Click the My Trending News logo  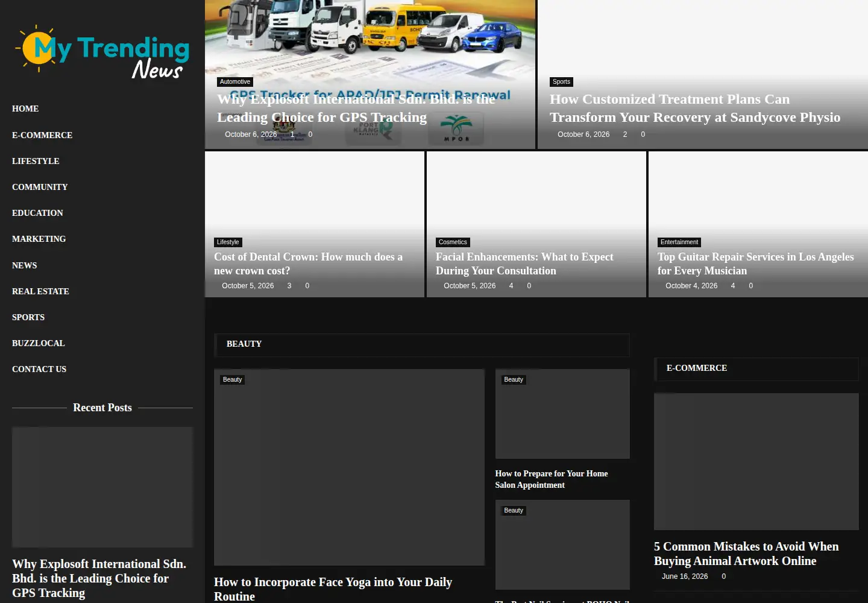(x=102, y=52)
